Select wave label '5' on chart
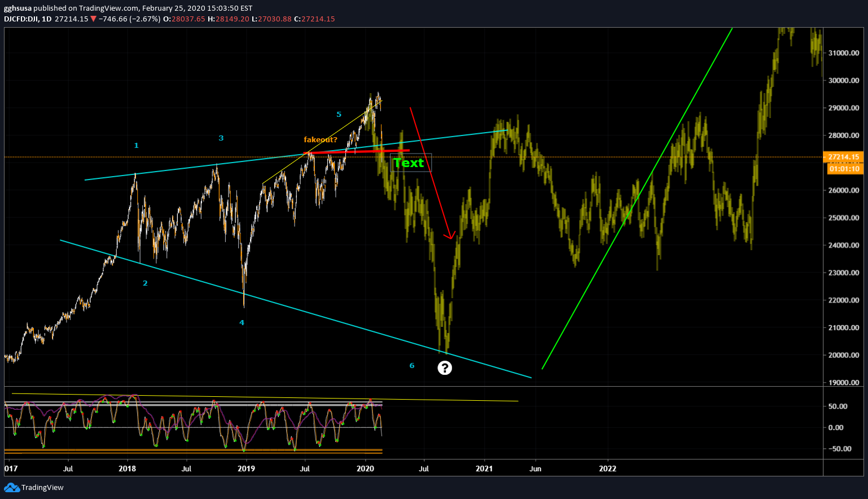This screenshot has width=868, height=499. click(339, 115)
